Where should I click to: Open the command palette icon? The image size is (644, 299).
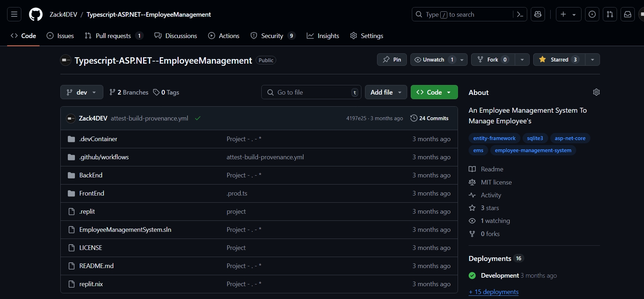click(x=520, y=14)
